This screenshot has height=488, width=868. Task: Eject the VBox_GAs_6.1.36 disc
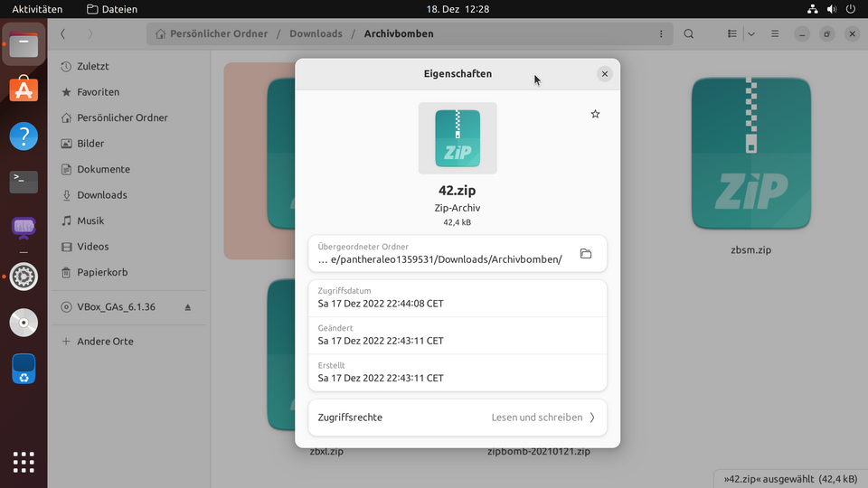click(x=188, y=307)
